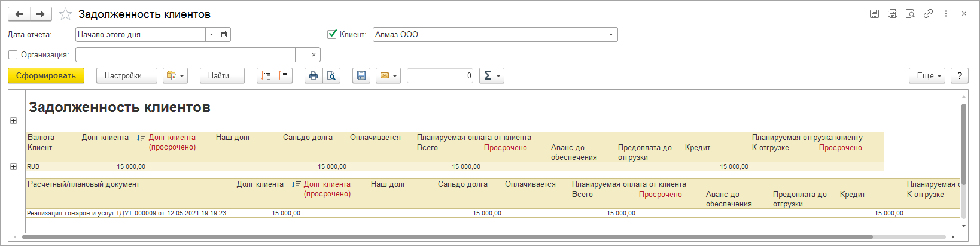Image resolution: width=980 pixels, height=246 pixels.
Task: Open the Клиент dropdown list arrow
Action: point(611,35)
